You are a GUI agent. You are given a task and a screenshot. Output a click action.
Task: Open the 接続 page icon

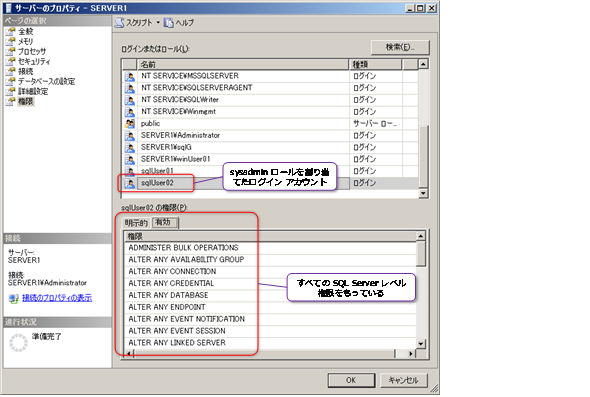(x=11, y=71)
